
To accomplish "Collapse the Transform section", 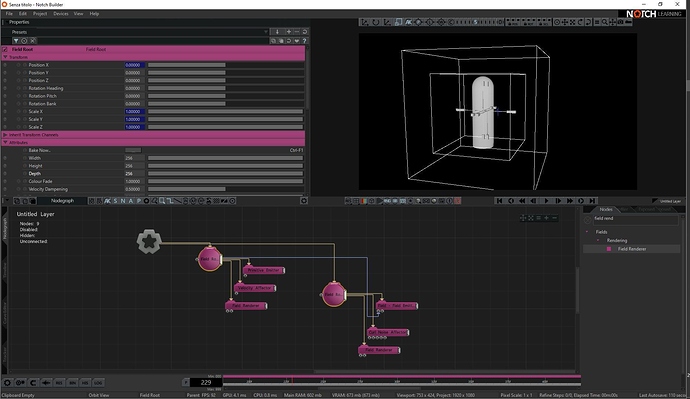I will [x=5, y=57].
